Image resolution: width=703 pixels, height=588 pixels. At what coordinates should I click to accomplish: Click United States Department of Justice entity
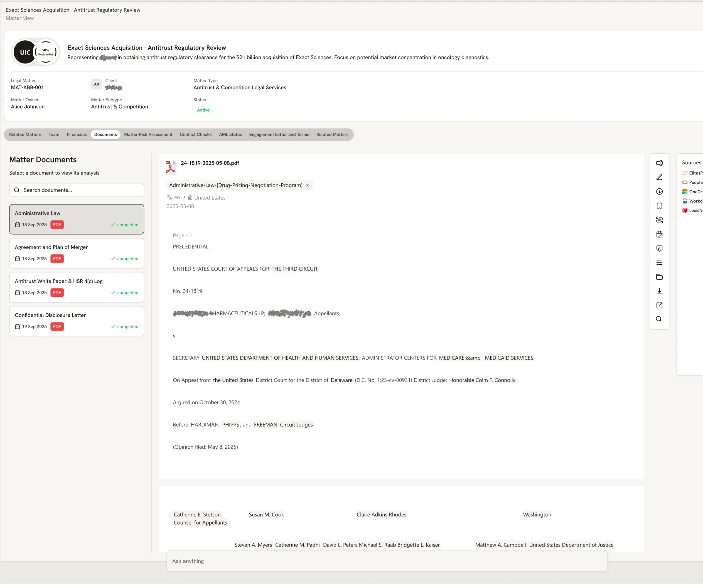(x=571, y=545)
